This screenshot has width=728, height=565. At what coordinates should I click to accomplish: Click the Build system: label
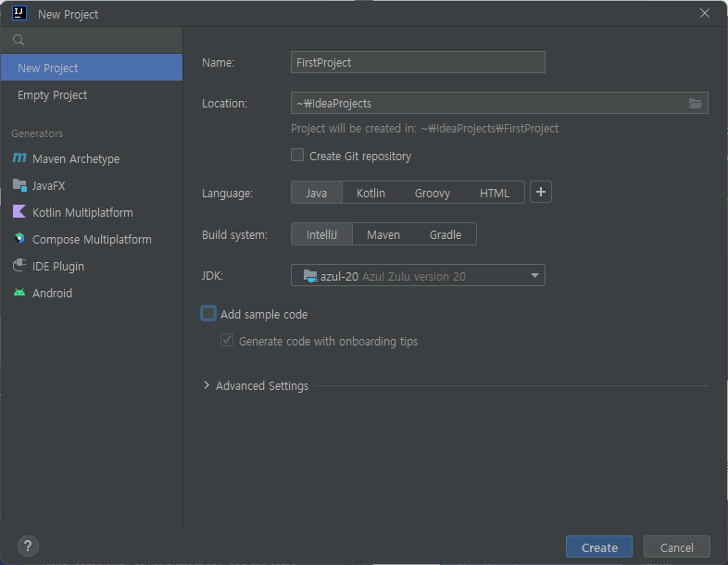234,235
